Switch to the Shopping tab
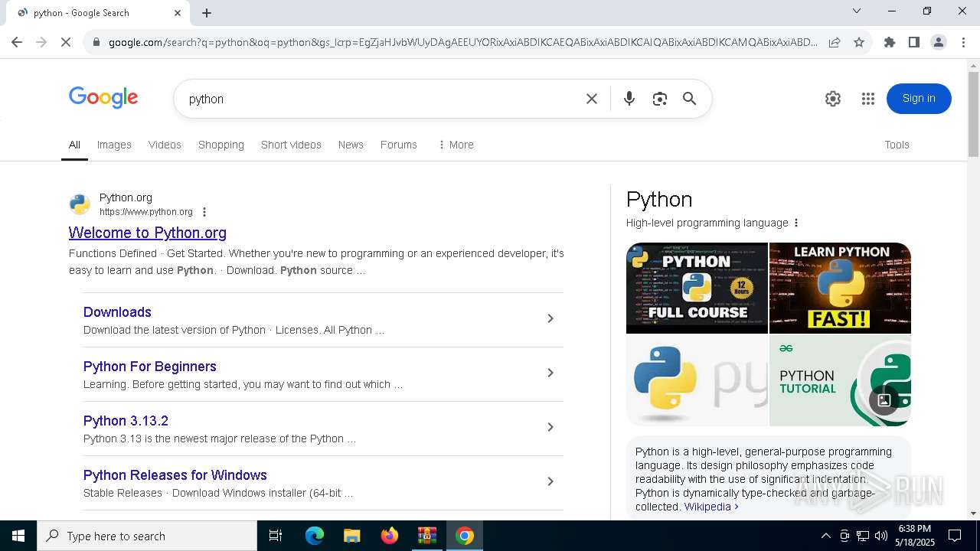The width and height of the screenshot is (980, 551). click(x=221, y=145)
